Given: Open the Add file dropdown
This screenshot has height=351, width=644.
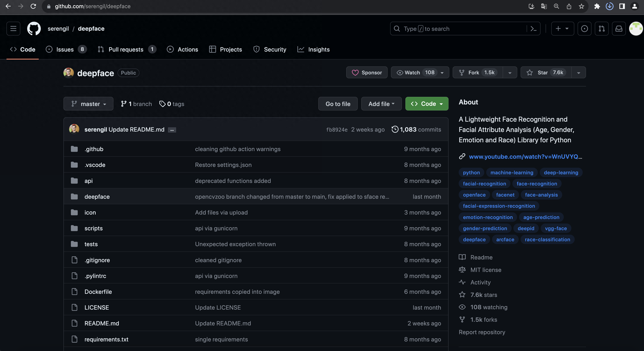Looking at the screenshot, I should [x=381, y=104].
